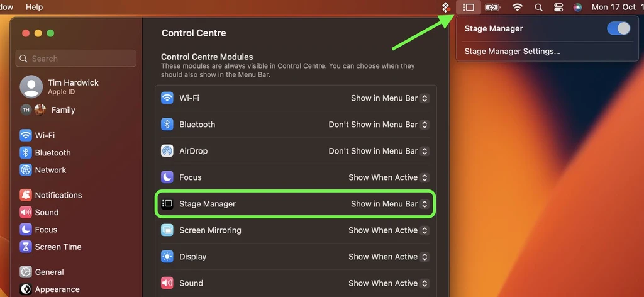
Task: Close the System Settings window
Action: click(x=26, y=33)
